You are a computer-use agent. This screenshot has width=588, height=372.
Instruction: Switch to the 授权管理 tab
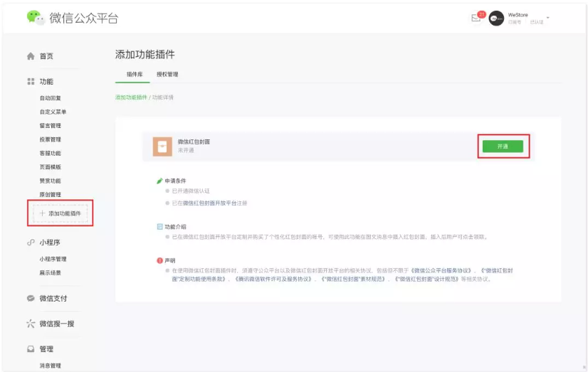pyautogui.click(x=167, y=74)
